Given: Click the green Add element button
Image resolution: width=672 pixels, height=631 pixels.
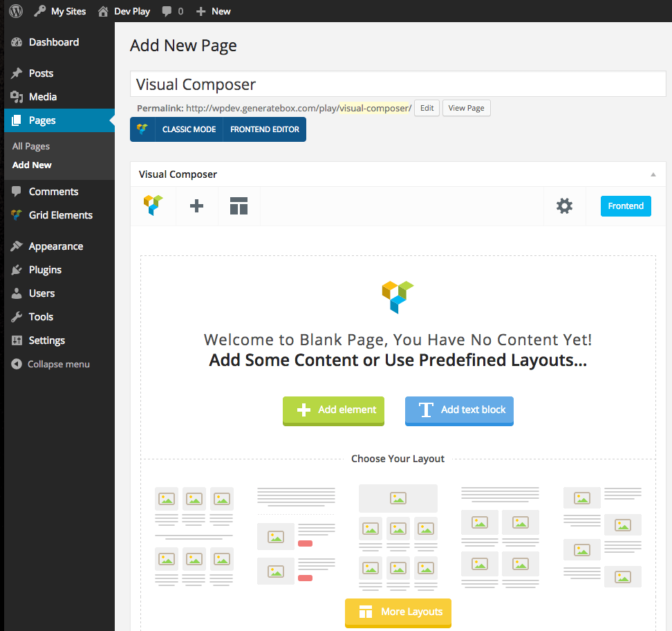Looking at the screenshot, I should point(333,411).
